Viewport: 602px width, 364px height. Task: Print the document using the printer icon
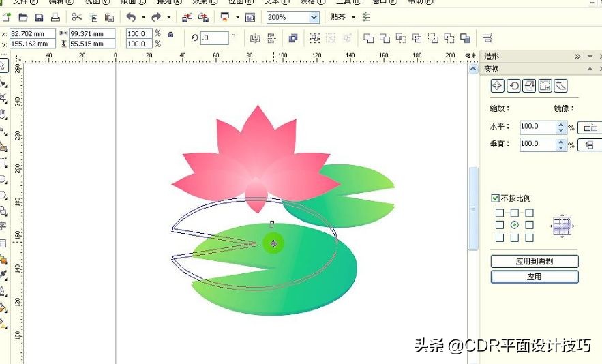point(55,17)
